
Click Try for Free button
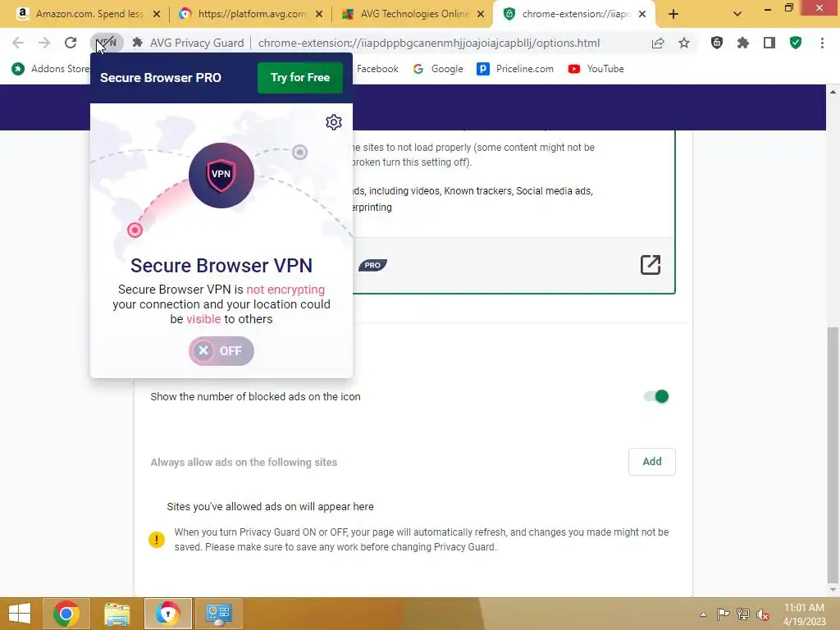coord(300,78)
